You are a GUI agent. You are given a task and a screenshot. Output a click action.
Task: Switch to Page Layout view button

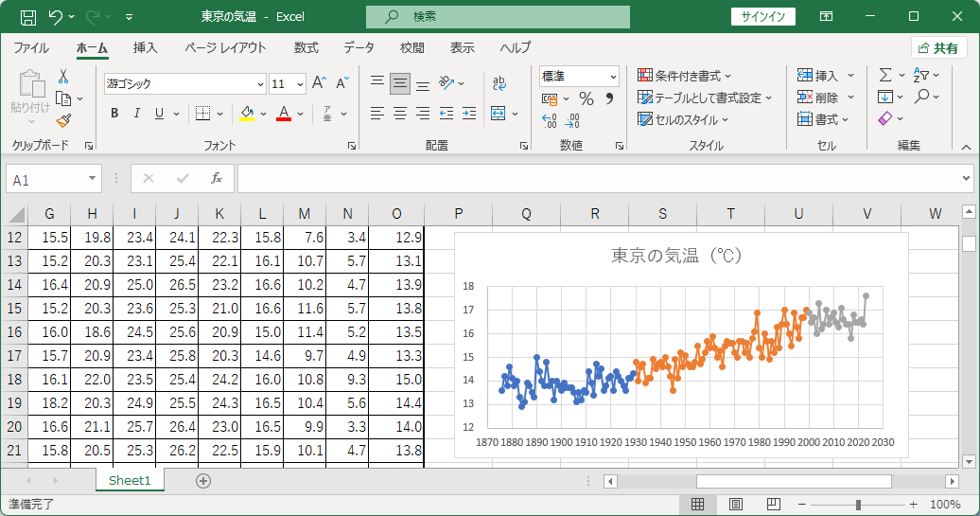pos(736,504)
